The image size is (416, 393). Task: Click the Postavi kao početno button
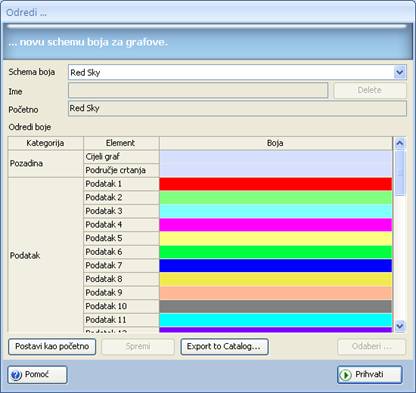[x=52, y=347]
